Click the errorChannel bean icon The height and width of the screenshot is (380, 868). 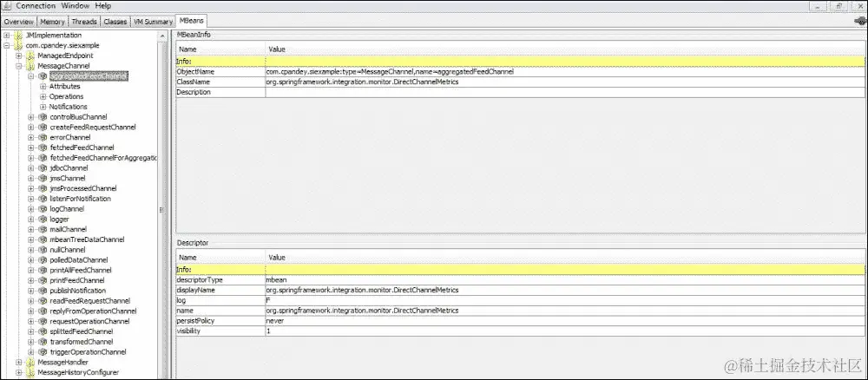pyautogui.click(x=43, y=137)
